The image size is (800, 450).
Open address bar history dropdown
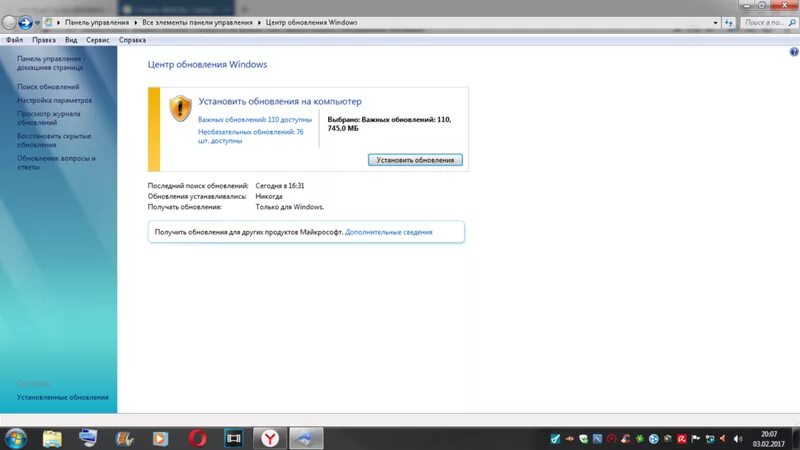(x=715, y=22)
